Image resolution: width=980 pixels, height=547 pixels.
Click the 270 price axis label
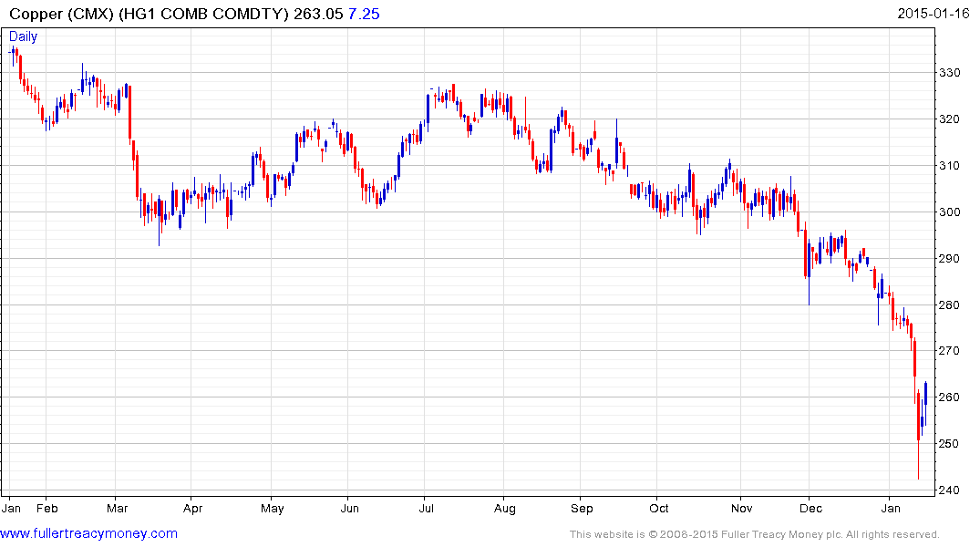click(x=950, y=351)
